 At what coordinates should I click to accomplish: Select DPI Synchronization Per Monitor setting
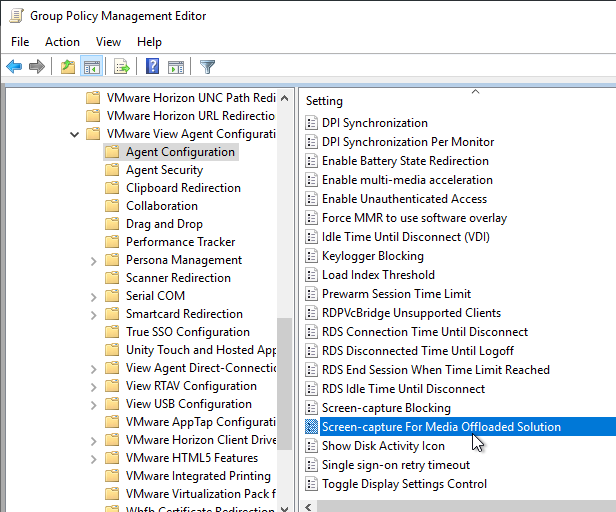pos(408,142)
